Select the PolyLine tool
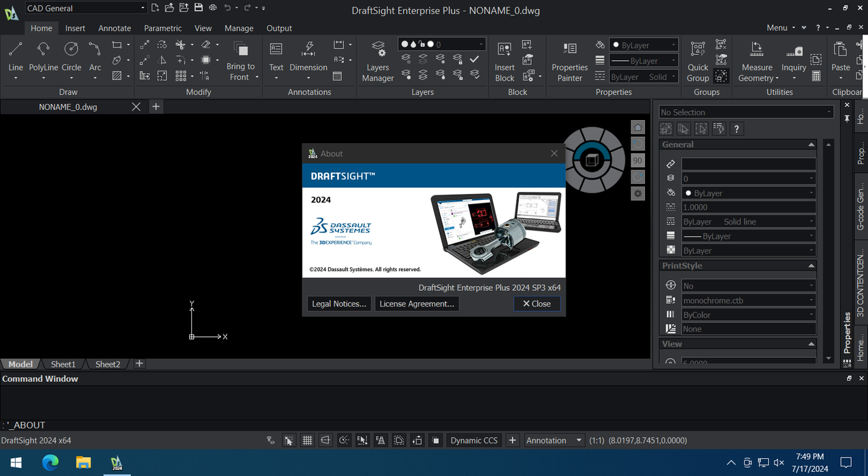 click(x=43, y=49)
